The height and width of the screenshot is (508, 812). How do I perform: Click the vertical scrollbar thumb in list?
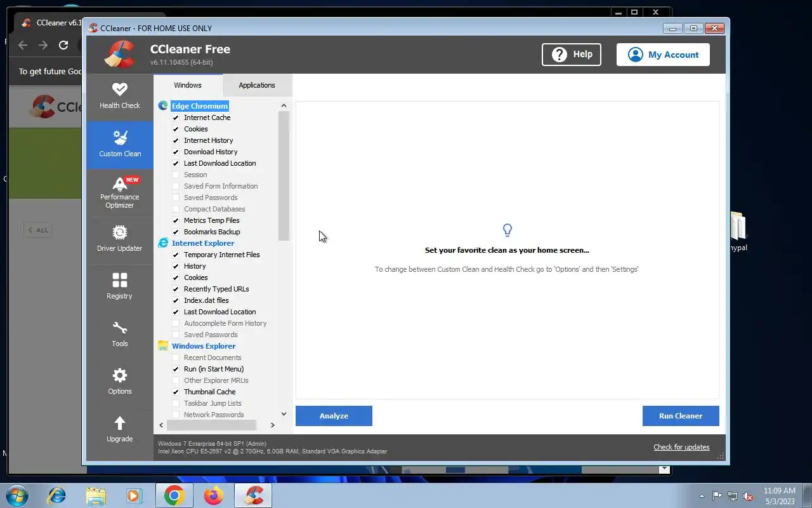pos(284,176)
